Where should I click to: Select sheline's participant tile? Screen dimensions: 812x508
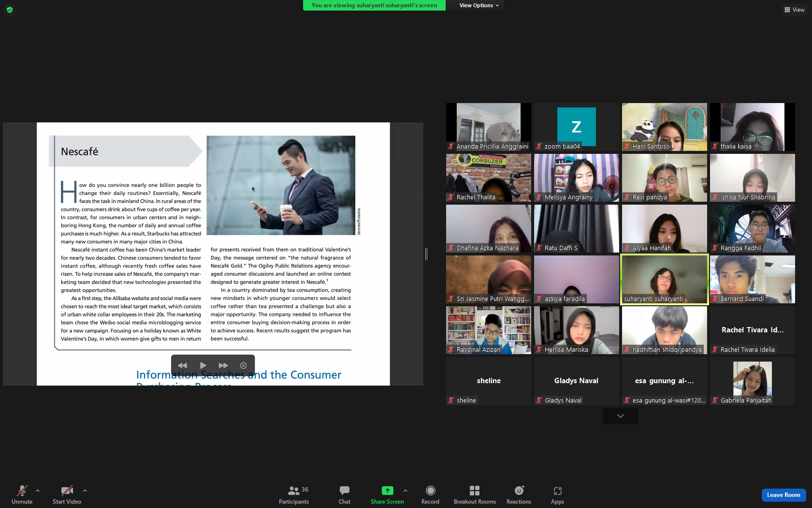tap(489, 381)
